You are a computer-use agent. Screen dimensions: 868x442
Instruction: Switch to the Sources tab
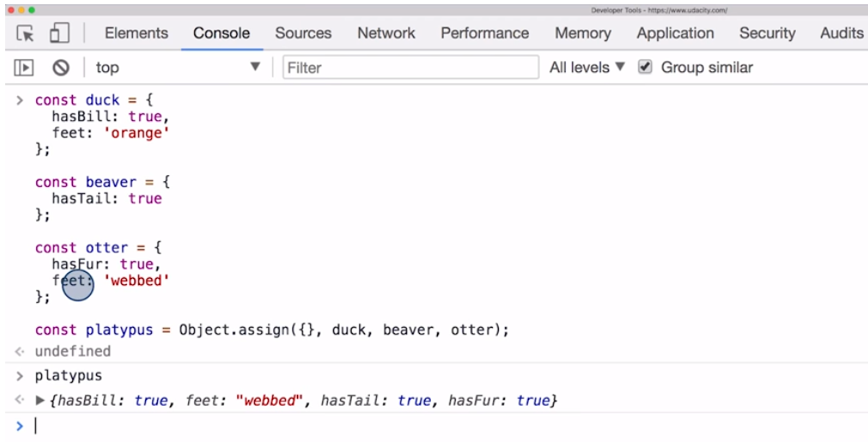coord(303,33)
